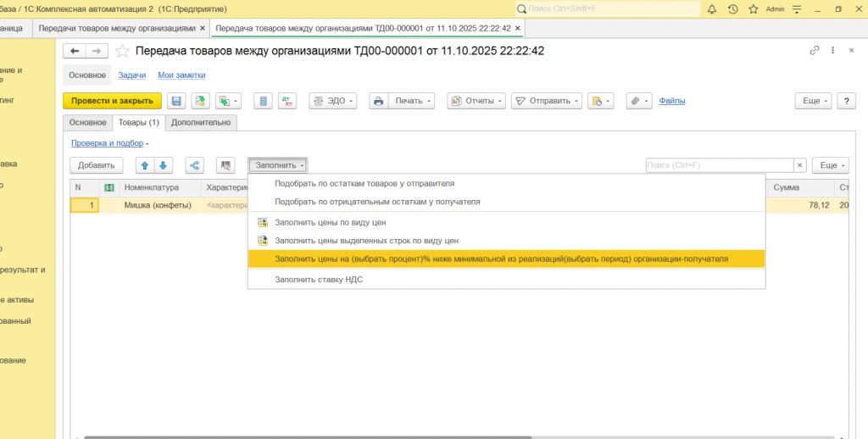Toggle the Заполнить dropdown button
The width and height of the screenshot is (868, 439).
click(x=278, y=165)
